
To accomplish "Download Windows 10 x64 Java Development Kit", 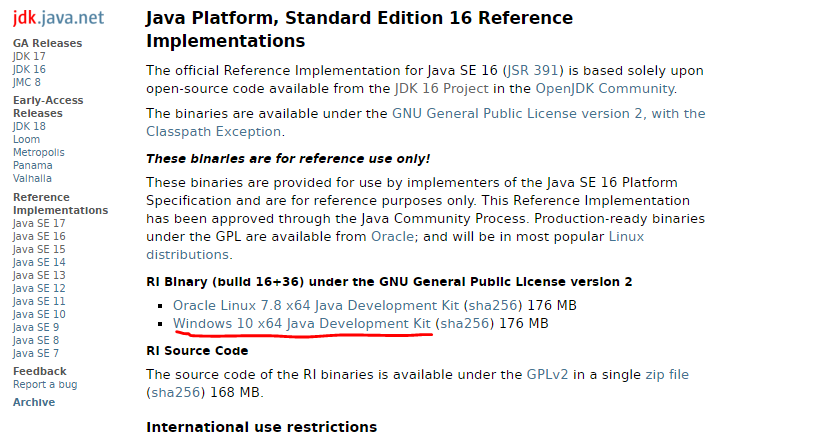I will point(302,323).
